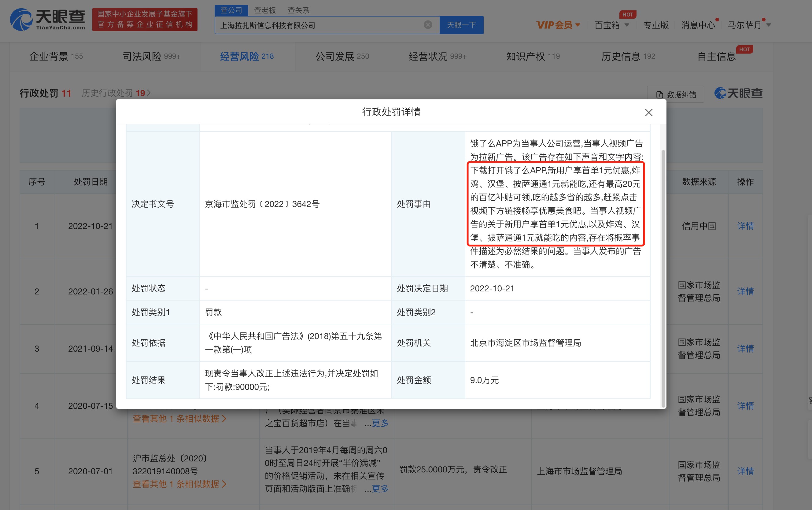Click the 广告法 penalty basis text
The height and width of the screenshot is (510, 812).
(x=293, y=343)
